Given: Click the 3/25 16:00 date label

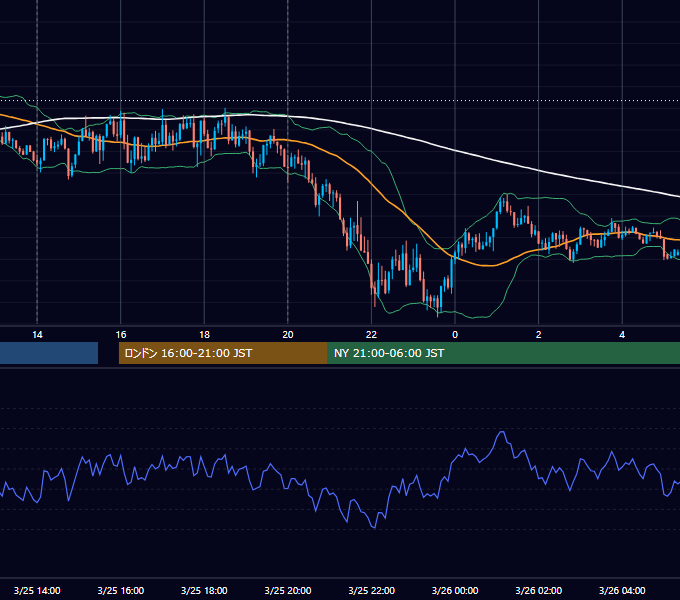Looking at the screenshot, I should [x=121, y=590].
